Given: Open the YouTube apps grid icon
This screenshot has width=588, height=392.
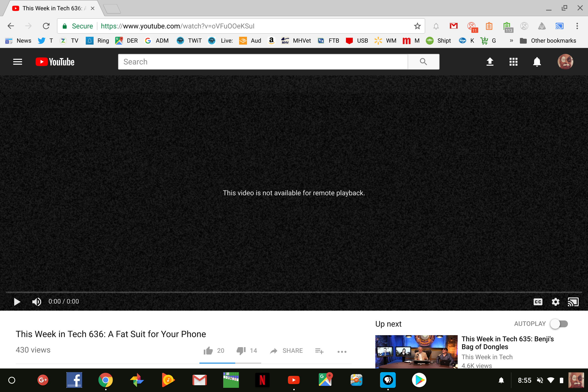Looking at the screenshot, I should pos(513,62).
